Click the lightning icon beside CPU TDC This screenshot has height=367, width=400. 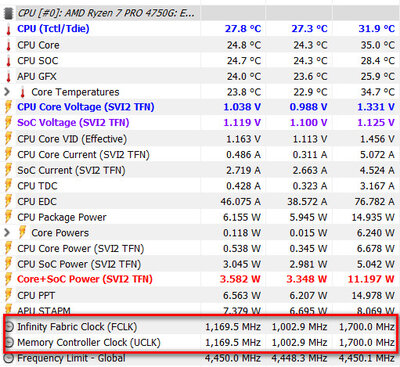point(8,186)
